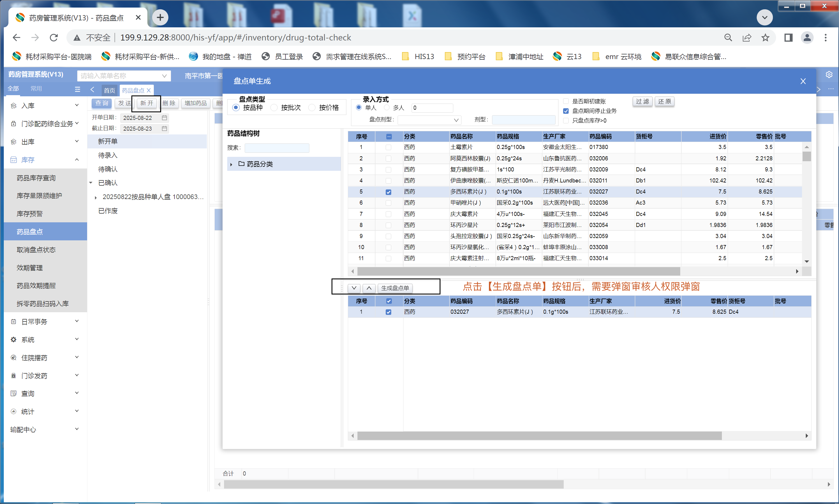Image resolution: width=839 pixels, height=504 pixels.
Task: Switch to the 首页 tab
Action: [110, 90]
